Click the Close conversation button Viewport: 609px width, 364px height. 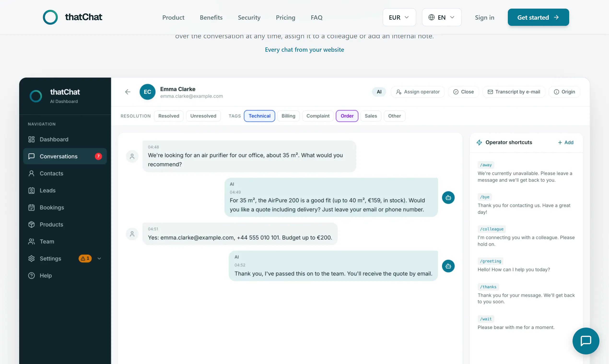[x=463, y=92]
